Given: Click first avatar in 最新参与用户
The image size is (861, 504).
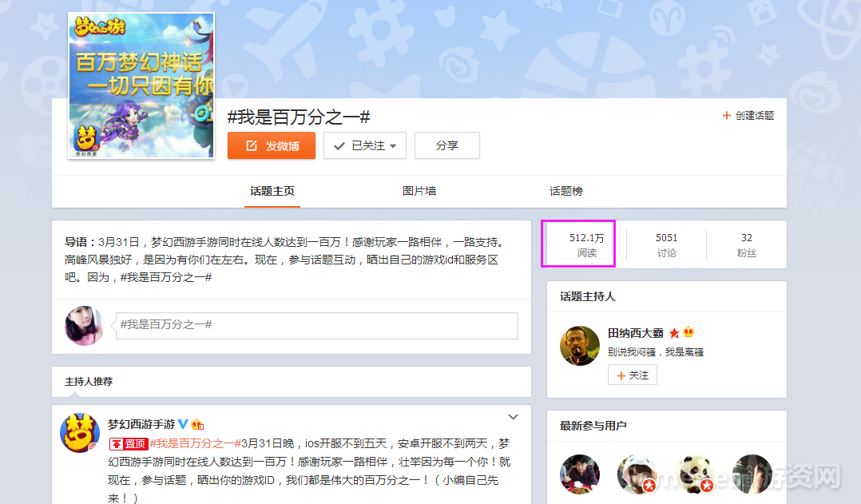Looking at the screenshot, I should 580,474.
